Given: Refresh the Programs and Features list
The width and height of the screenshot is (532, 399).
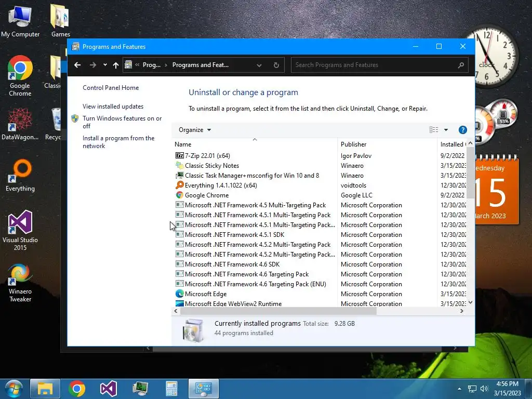Looking at the screenshot, I should 276,65.
